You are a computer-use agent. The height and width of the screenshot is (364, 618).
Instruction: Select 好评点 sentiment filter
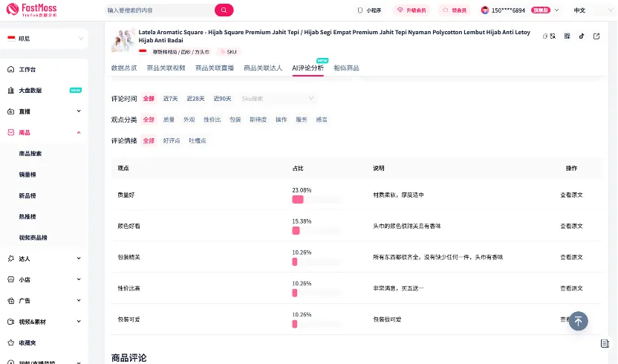click(172, 140)
